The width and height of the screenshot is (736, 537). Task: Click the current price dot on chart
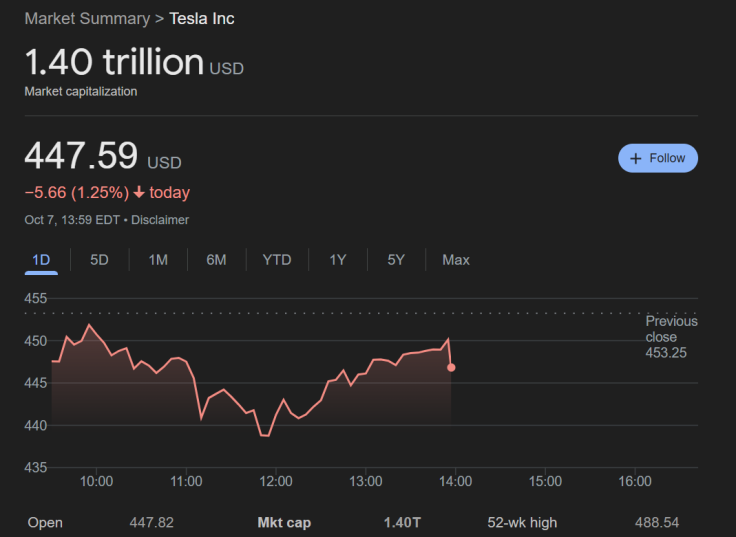[451, 368]
